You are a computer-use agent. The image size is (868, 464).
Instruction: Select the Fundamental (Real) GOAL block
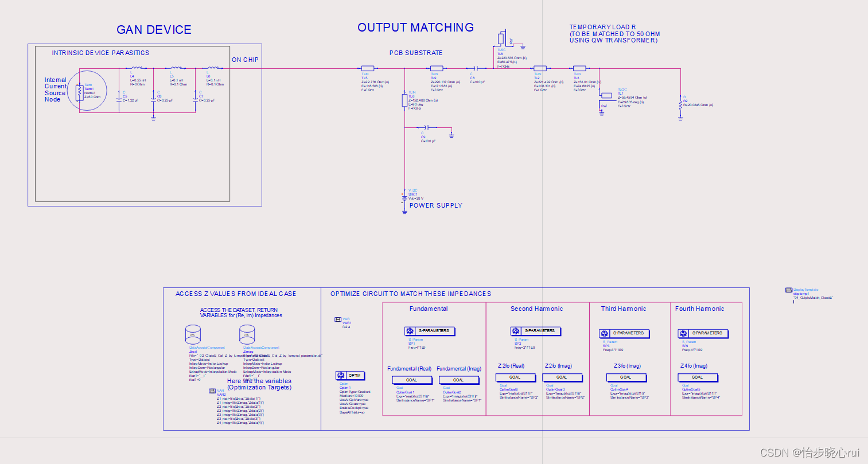pos(412,380)
